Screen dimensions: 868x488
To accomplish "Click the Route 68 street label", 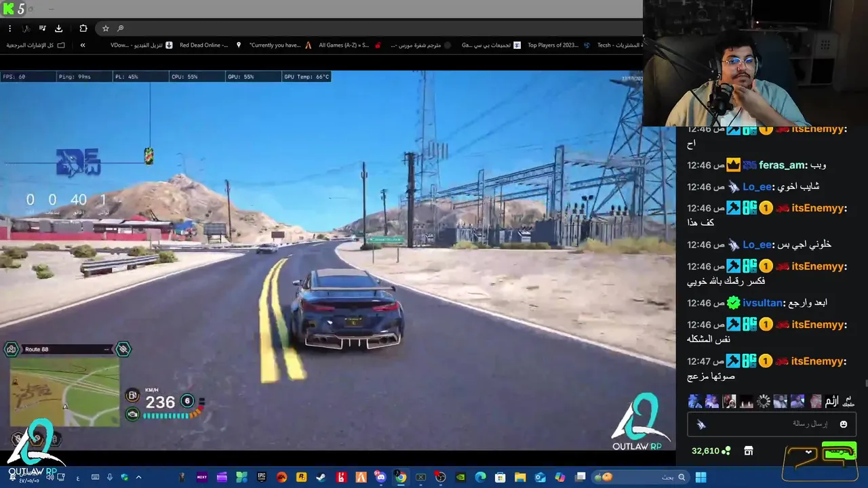I will click(x=37, y=349).
